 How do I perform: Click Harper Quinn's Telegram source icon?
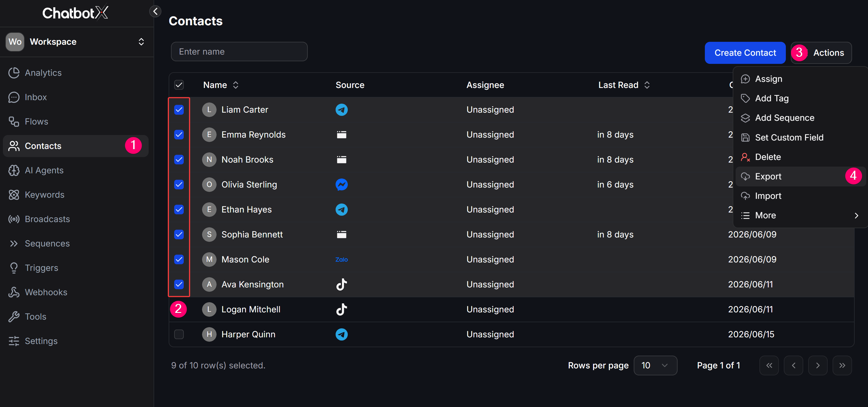pos(341,334)
